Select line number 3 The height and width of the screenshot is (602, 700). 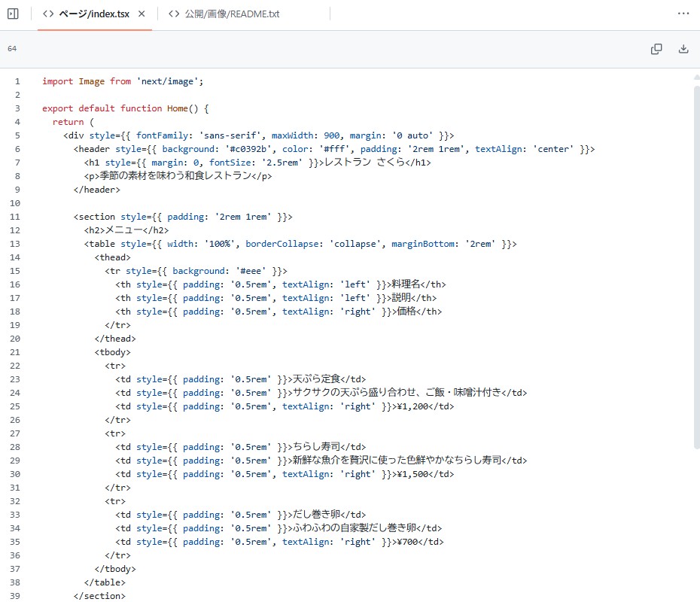point(17,108)
